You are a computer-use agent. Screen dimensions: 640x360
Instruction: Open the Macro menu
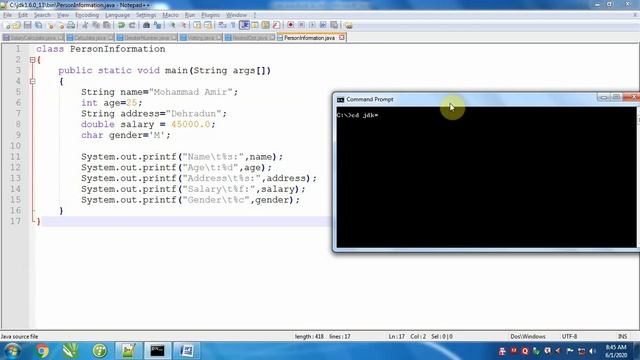click(x=170, y=15)
